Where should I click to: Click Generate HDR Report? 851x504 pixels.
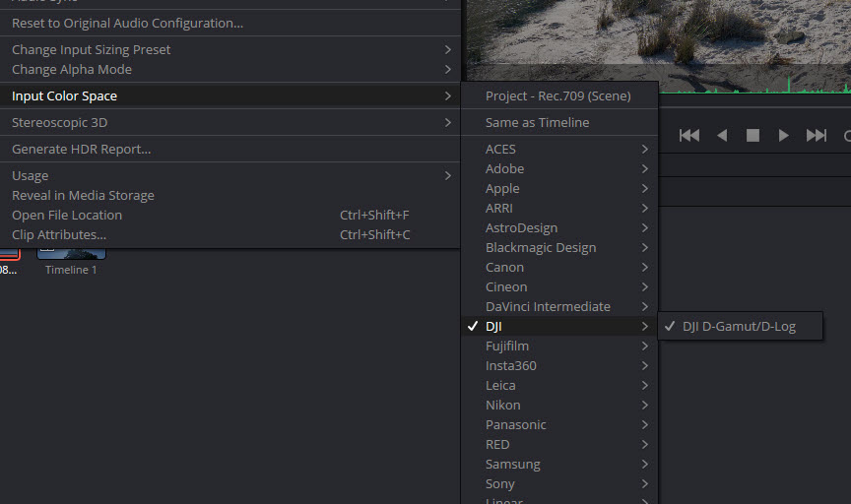coord(230,150)
